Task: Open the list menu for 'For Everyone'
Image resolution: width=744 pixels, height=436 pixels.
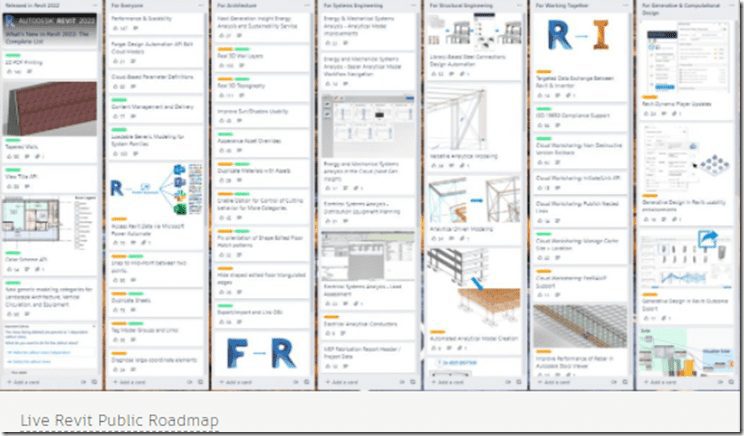Action: 200,7
